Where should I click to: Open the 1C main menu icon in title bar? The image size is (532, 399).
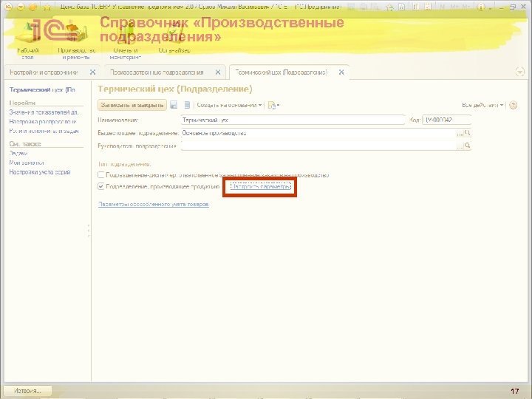[x=9, y=7]
